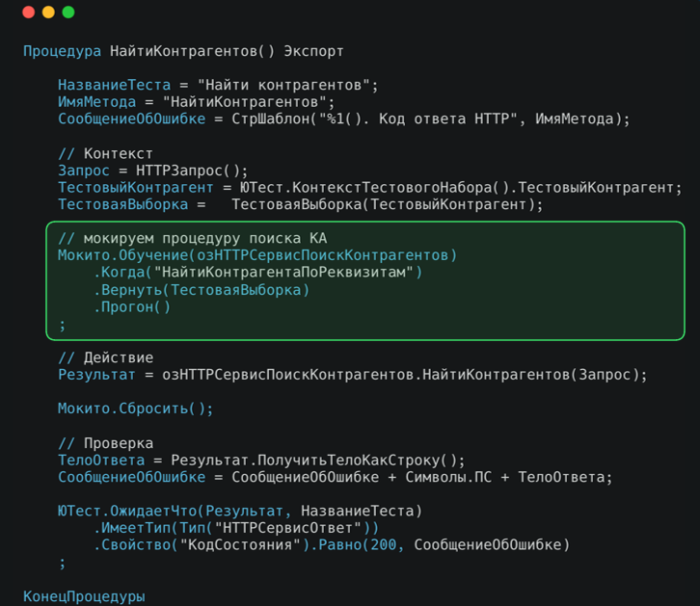The height and width of the screenshot is (606, 700).
Task: Click the Экспорт keyword
Action: [313, 51]
